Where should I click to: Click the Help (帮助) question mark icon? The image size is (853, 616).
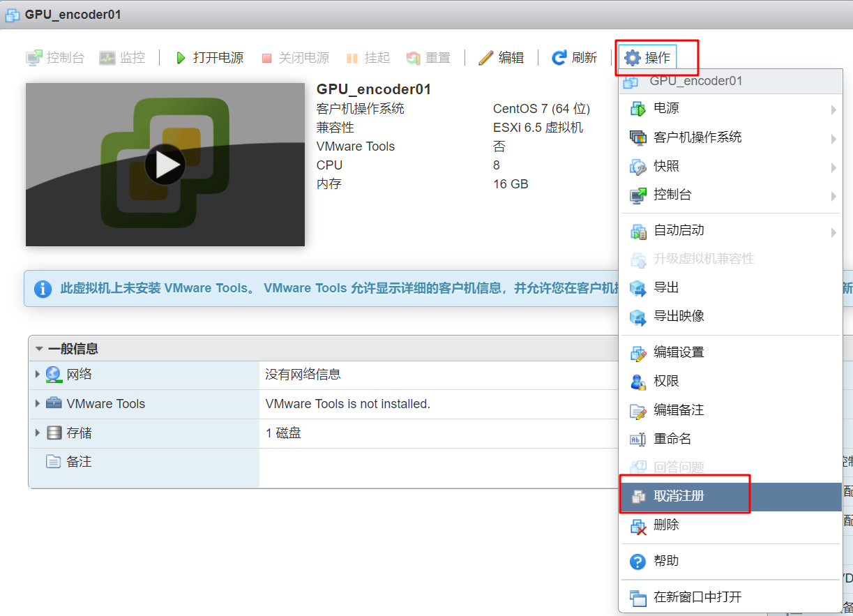click(x=638, y=562)
